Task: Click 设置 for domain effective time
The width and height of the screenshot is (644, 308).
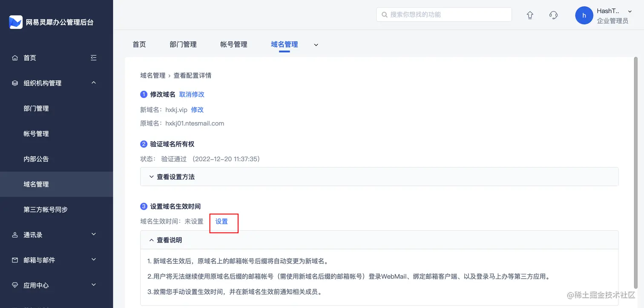Action: pyautogui.click(x=221, y=222)
